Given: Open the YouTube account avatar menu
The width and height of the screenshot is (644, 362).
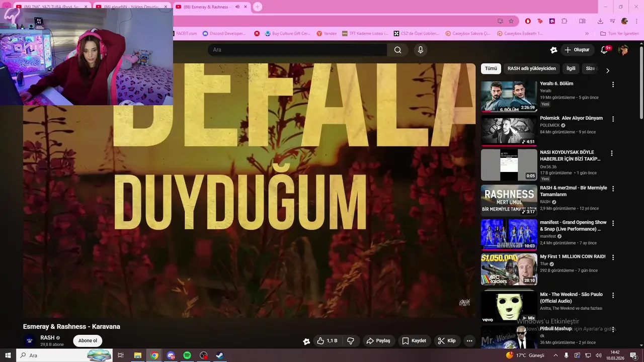Looking at the screenshot, I should pos(623,50).
